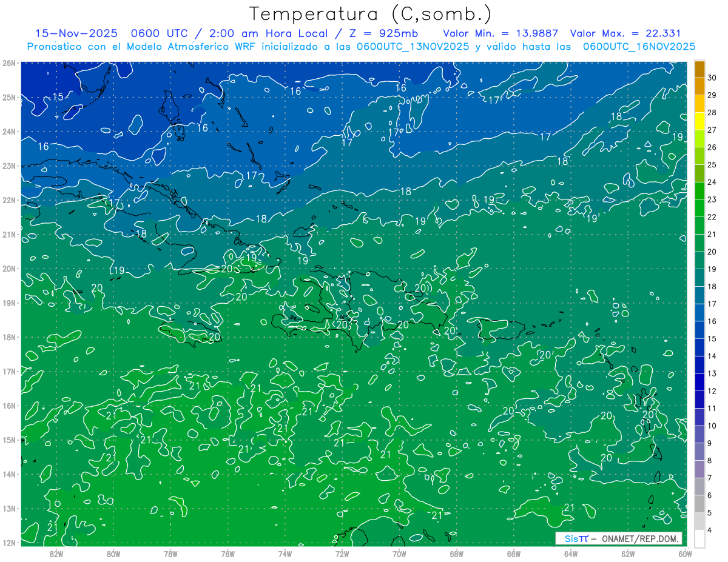Screen dimensions: 728x562
Task: Click the '0600 UTC' time text in the first header line
Action: (160, 33)
